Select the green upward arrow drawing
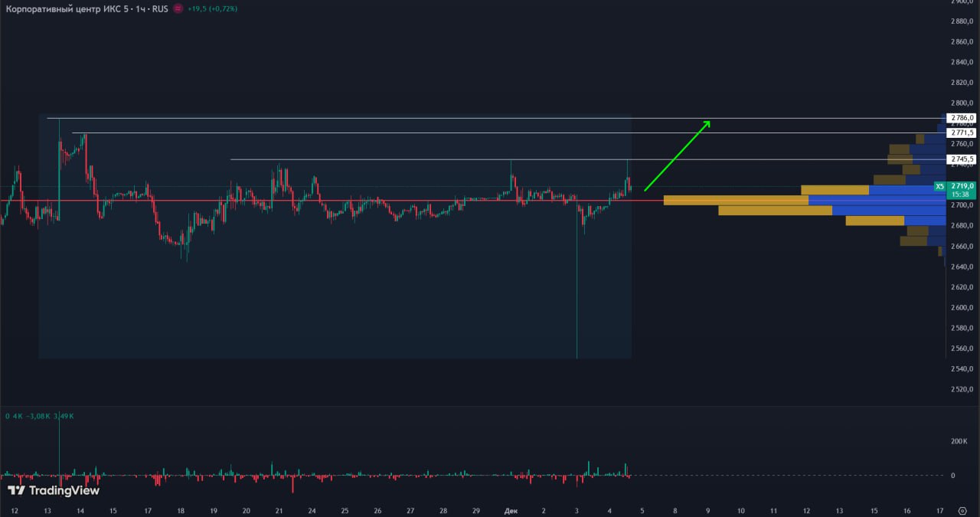This screenshot has height=517, width=980. point(677,155)
